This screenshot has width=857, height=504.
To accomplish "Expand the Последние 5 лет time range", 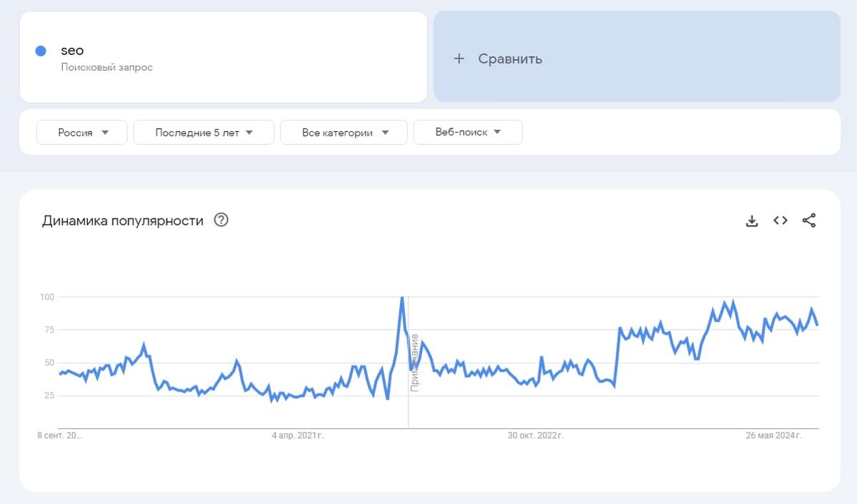I will click(204, 132).
